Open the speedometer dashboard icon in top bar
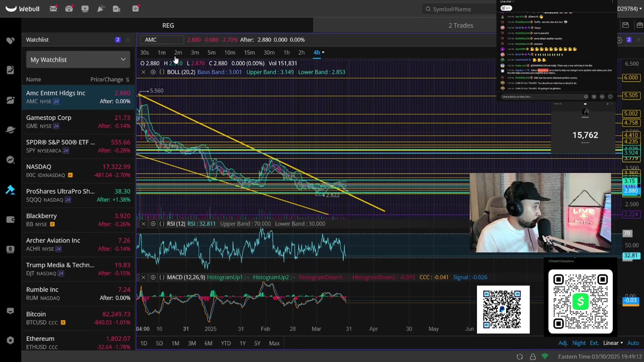Screen dimensions: 644x362 69,9
